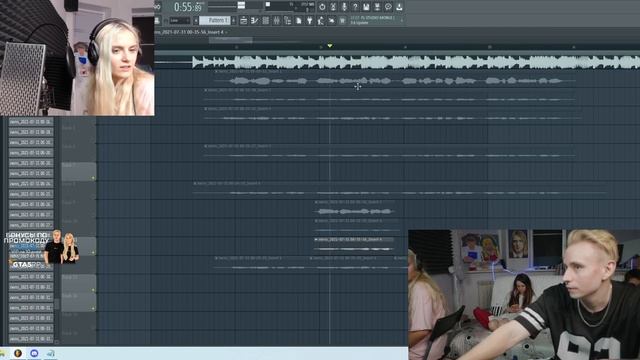This screenshot has height=360, width=640.
Task: Click the running figure tempo tapper icon
Action: 321,20
